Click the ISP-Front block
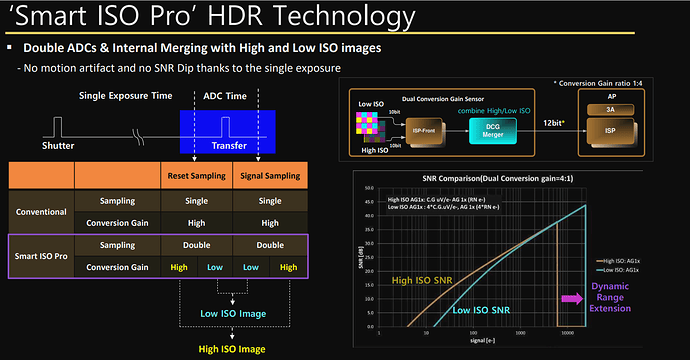The height and width of the screenshot is (360, 690). tap(425, 131)
